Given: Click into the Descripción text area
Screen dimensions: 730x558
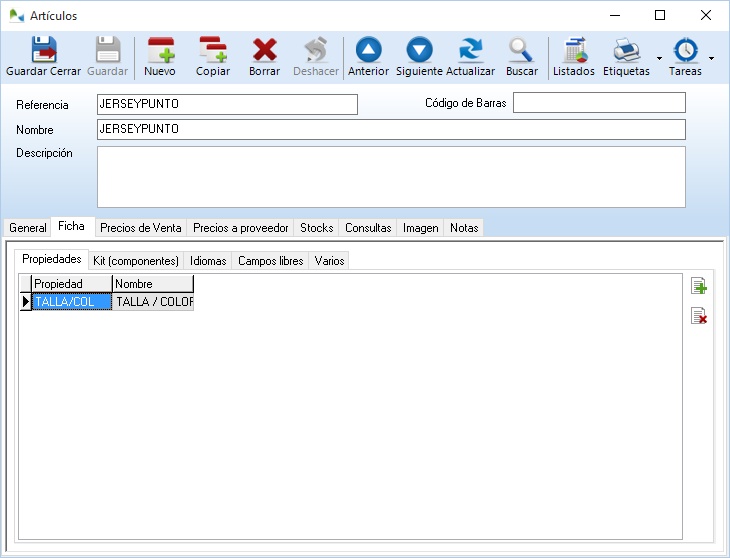Looking at the screenshot, I should point(390,177).
